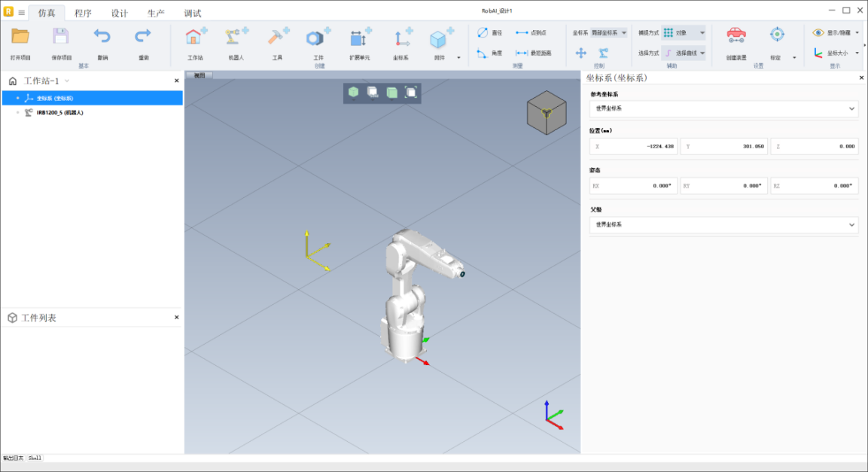Open the 参考坐标系 dropdown in properties panel
This screenshot has width=868, height=472.
[723, 108]
